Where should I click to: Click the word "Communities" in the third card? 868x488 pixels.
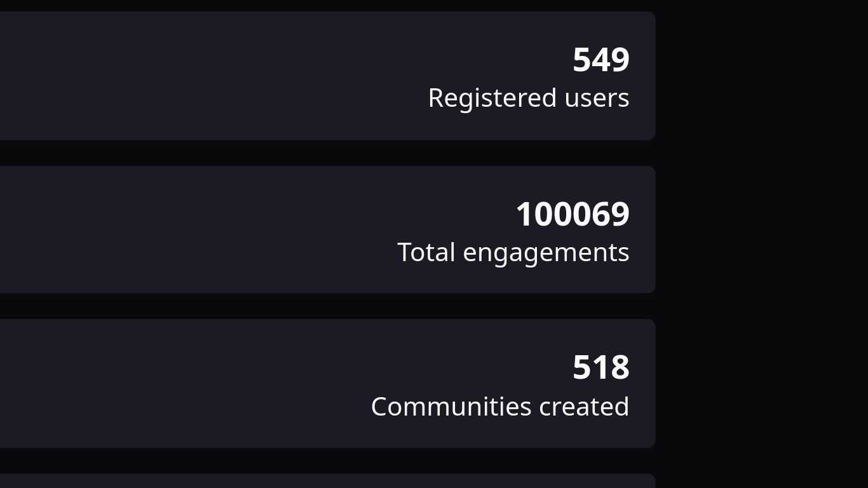pyautogui.click(x=451, y=407)
